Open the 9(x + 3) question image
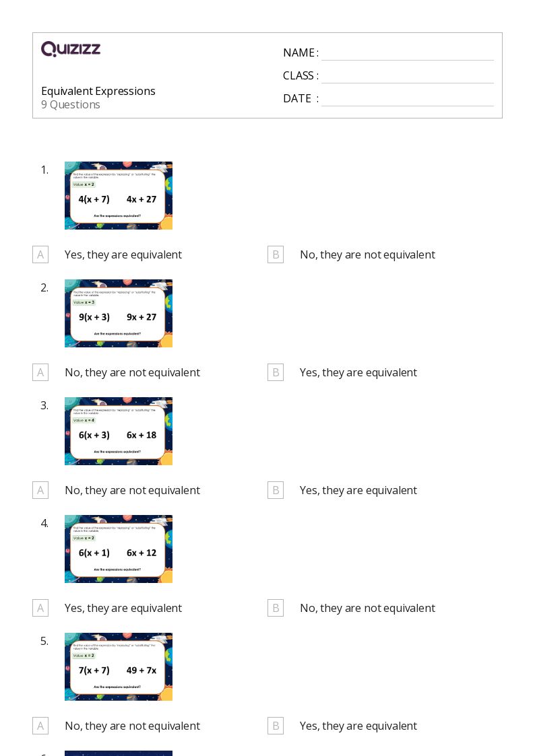Viewport: 535px width, 756px height. tap(119, 313)
